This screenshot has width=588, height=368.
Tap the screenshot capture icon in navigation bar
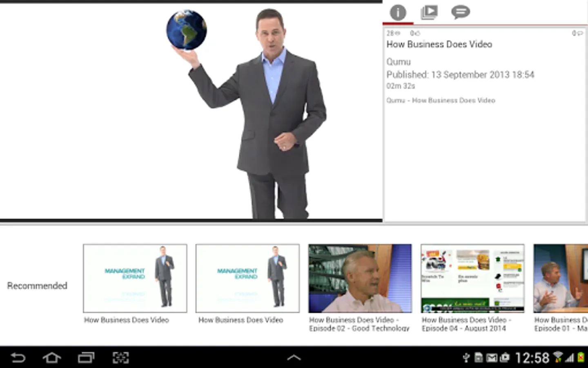(121, 358)
